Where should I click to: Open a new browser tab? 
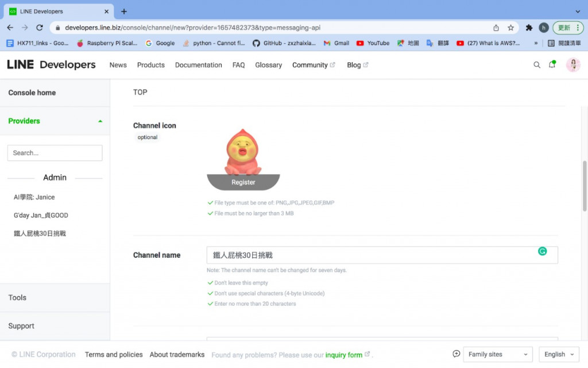pos(124,11)
